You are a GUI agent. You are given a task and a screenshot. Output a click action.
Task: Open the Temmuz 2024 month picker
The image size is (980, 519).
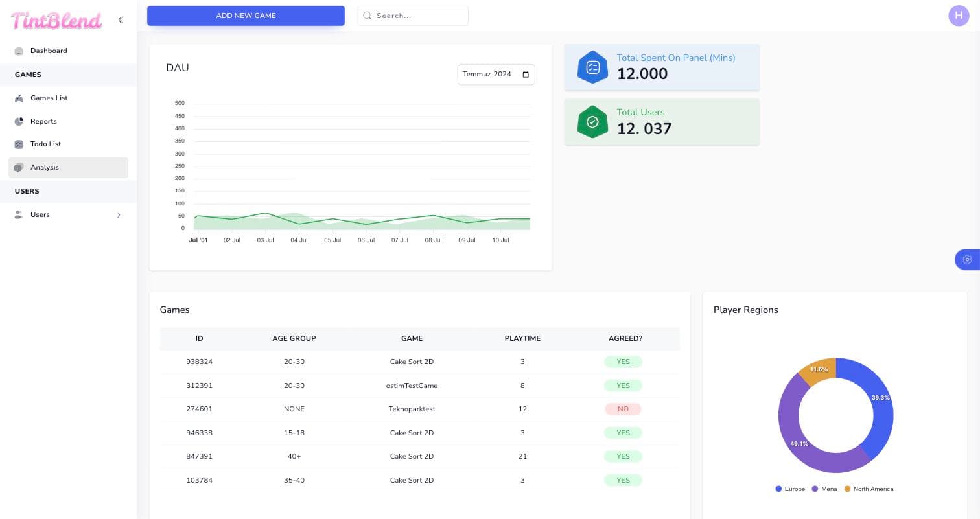pos(496,75)
